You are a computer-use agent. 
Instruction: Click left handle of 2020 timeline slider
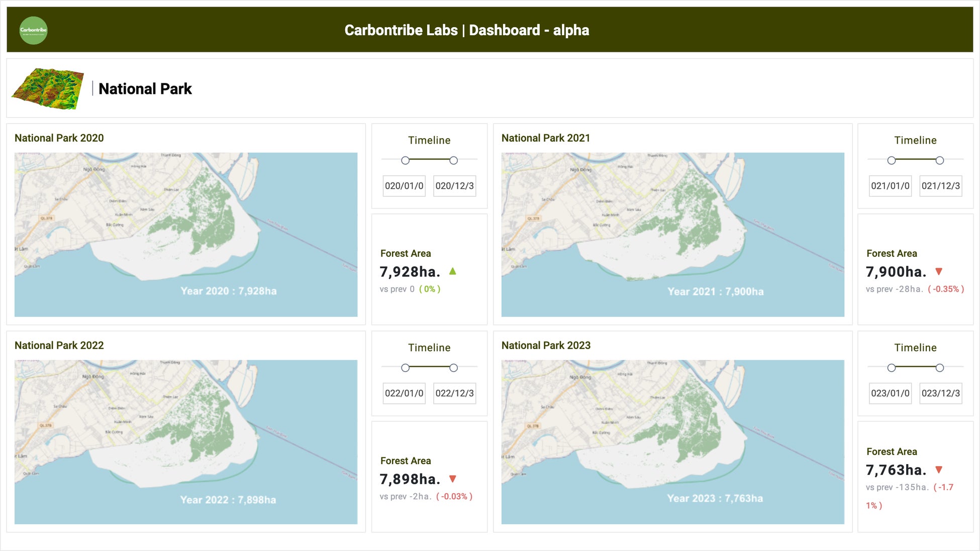(405, 160)
